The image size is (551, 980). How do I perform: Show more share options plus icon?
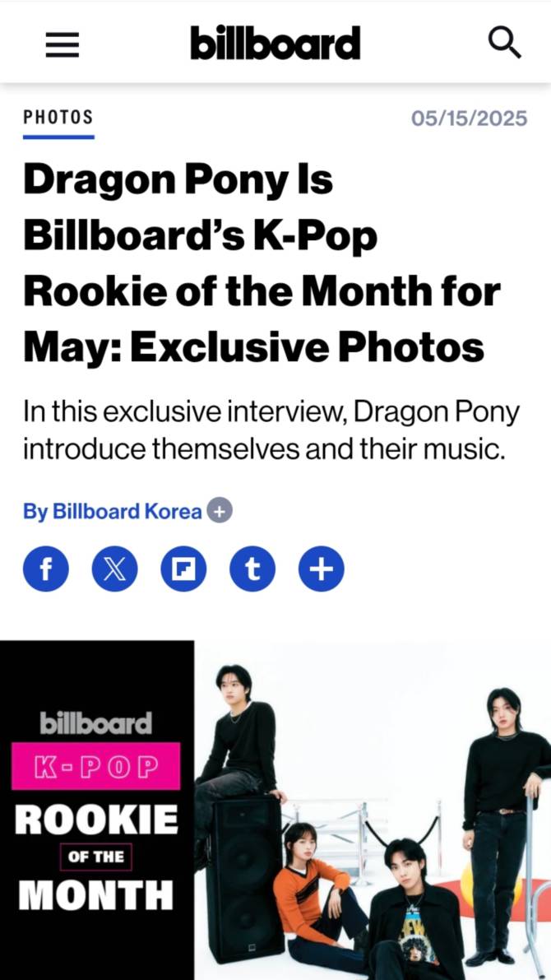321,569
